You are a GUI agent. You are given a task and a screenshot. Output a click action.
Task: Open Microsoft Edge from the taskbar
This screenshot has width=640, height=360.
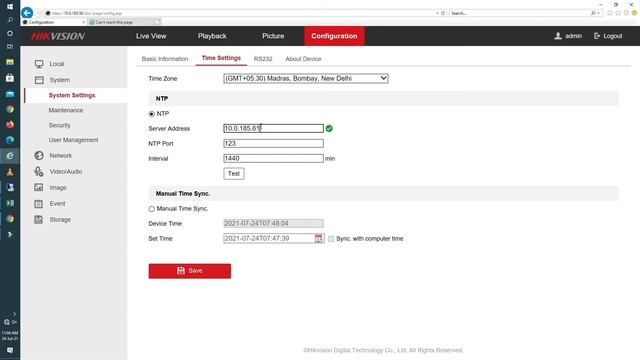click(x=10, y=140)
